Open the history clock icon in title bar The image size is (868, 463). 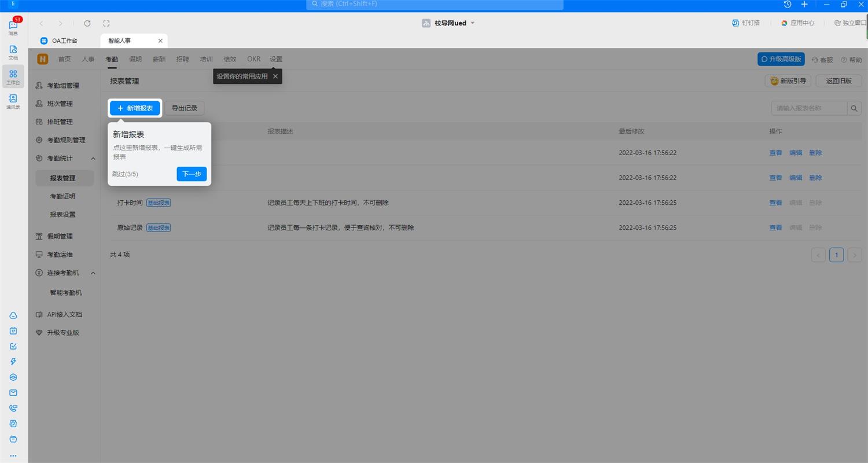click(788, 4)
